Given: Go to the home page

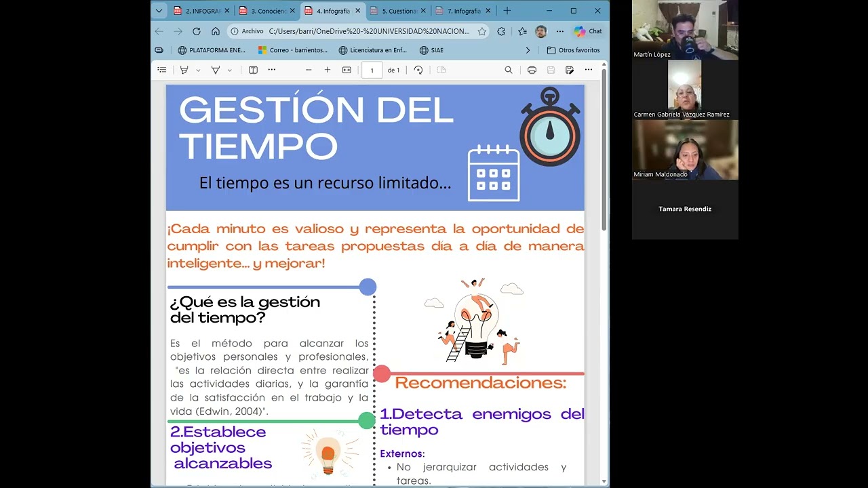Looking at the screenshot, I should pyautogui.click(x=216, y=31).
